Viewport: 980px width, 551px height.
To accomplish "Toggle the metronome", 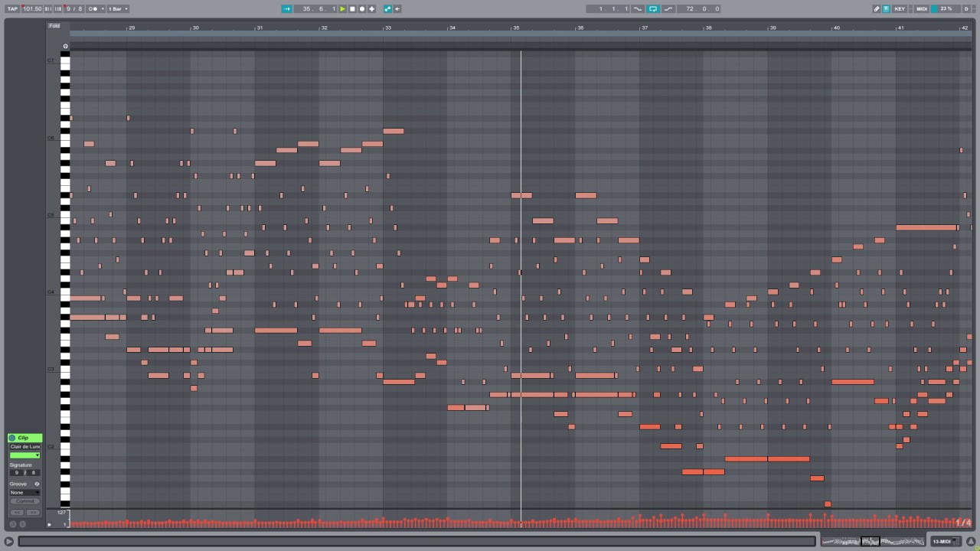I will pos(93,9).
